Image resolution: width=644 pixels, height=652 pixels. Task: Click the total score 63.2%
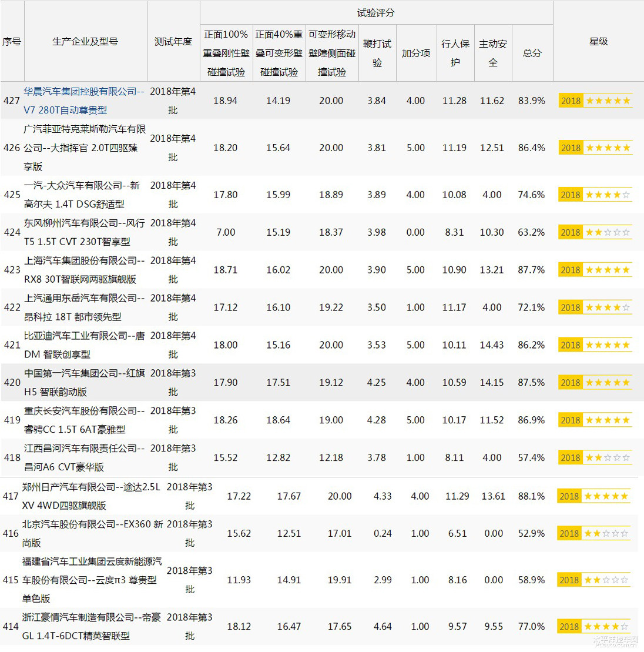click(531, 232)
